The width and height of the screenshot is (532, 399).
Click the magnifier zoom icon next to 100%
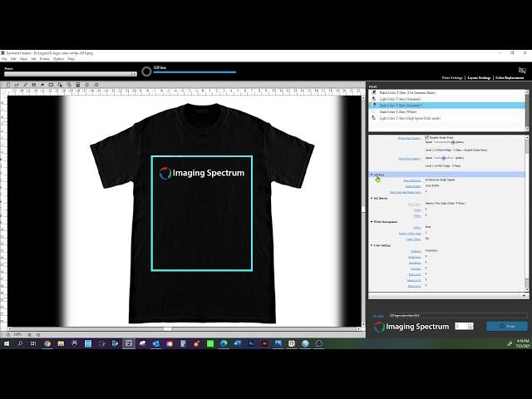click(30, 334)
